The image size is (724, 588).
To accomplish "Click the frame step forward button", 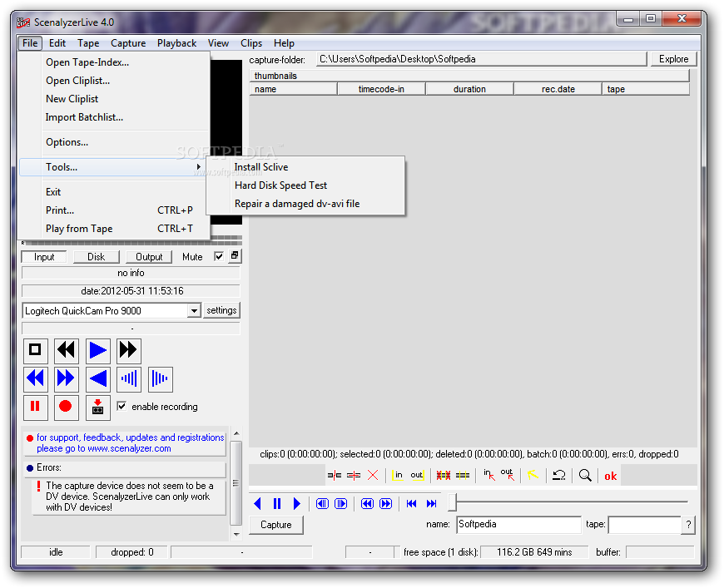I will 340,503.
